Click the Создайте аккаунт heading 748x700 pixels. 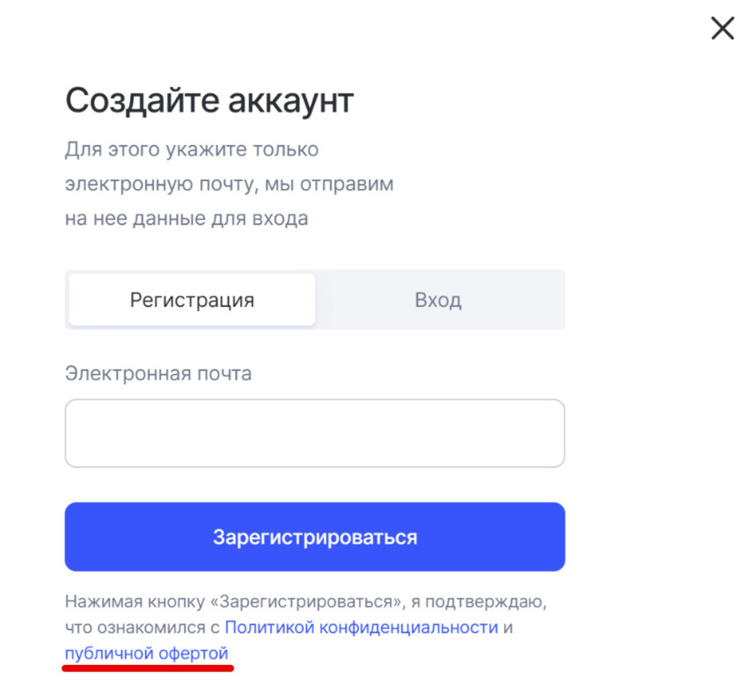(209, 101)
